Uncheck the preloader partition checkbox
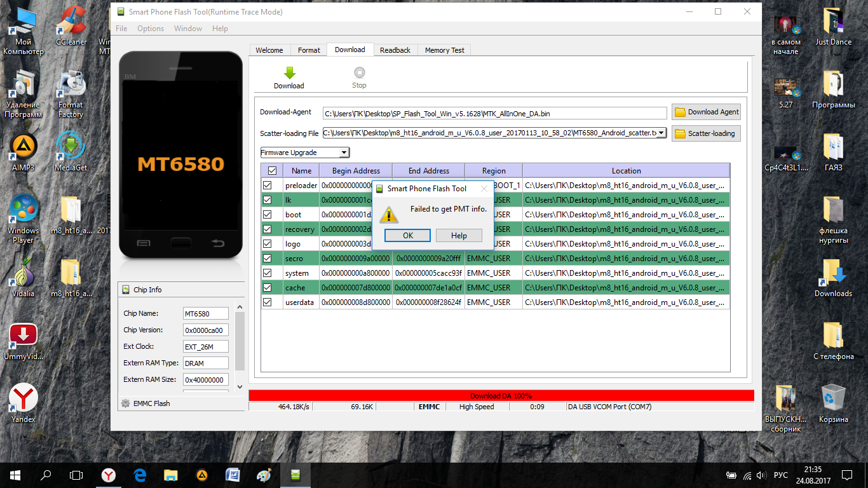Screen dimensions: 868x488 (268, 186)
